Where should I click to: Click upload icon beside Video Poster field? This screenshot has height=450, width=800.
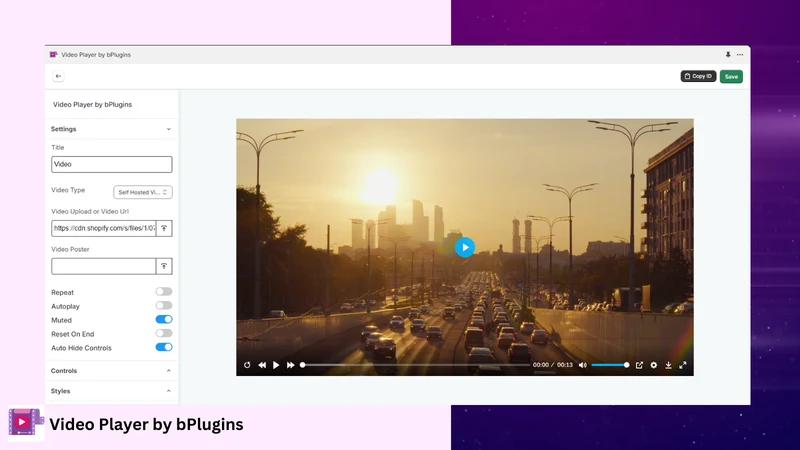click(x=164, y=266)
